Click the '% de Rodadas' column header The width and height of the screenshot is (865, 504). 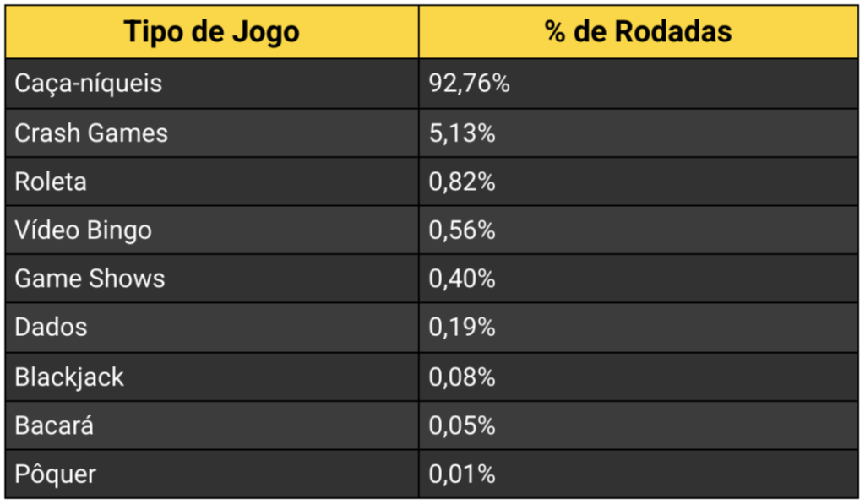pos(639,32)
